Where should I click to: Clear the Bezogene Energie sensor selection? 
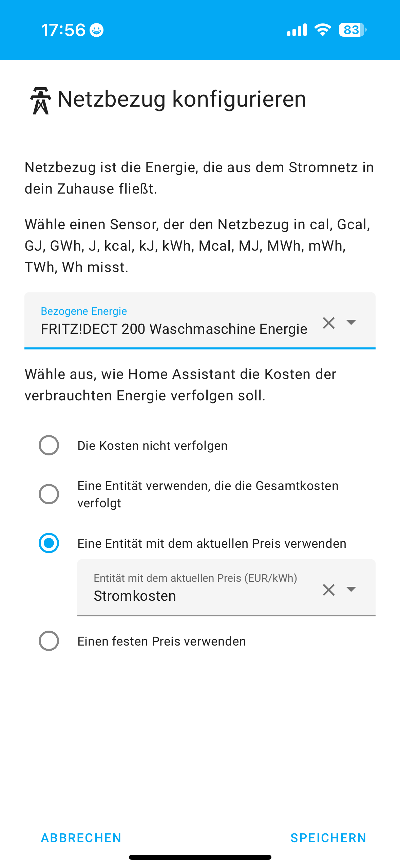tap(329, 323)
